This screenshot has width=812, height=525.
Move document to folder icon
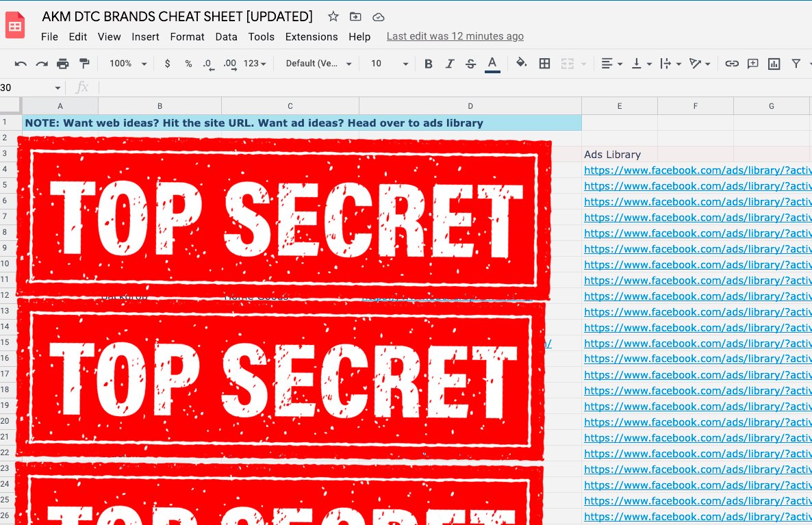point(355,16)
